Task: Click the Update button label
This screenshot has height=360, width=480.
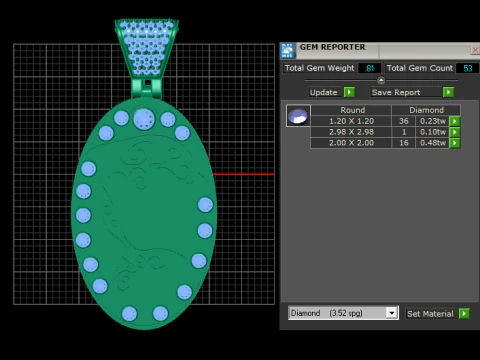Action: tap(323, 92)
